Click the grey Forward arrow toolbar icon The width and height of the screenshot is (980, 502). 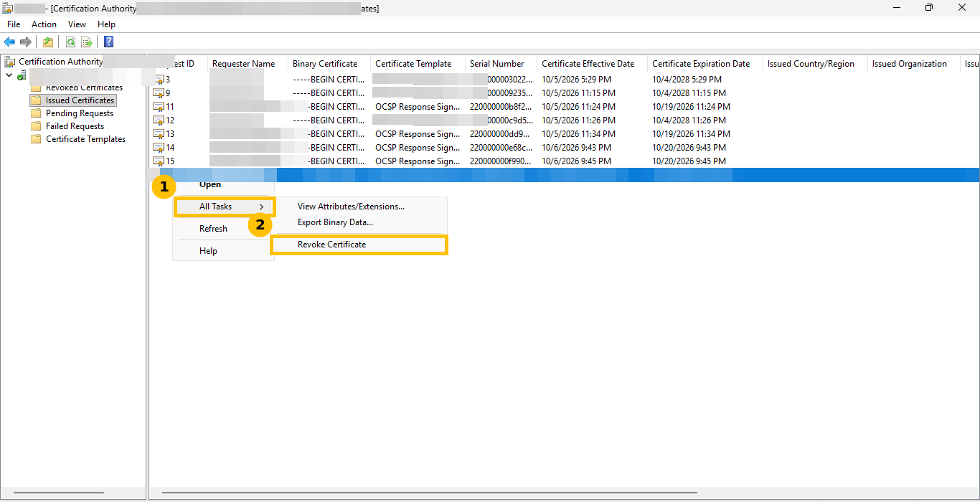click(26, 42)
